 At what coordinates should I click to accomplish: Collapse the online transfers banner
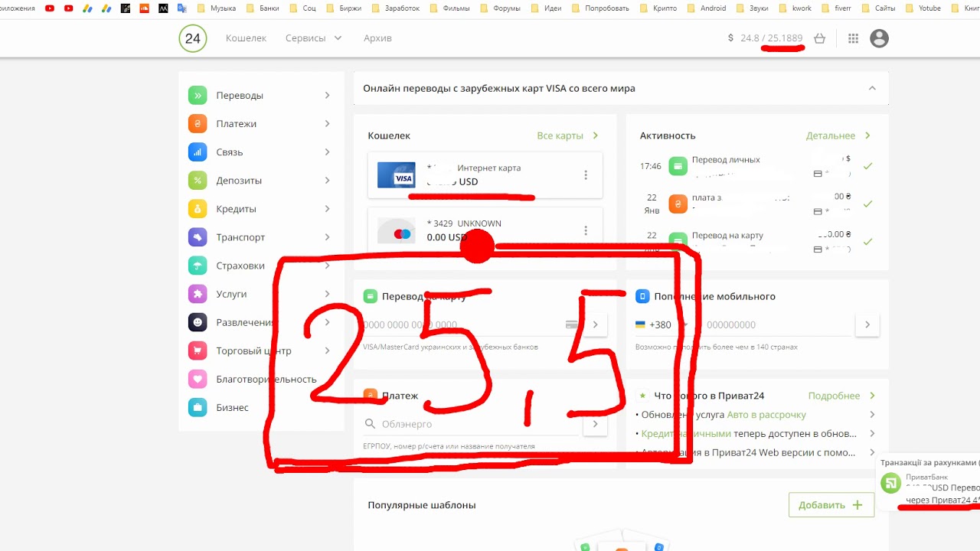[x=872, y=88]
